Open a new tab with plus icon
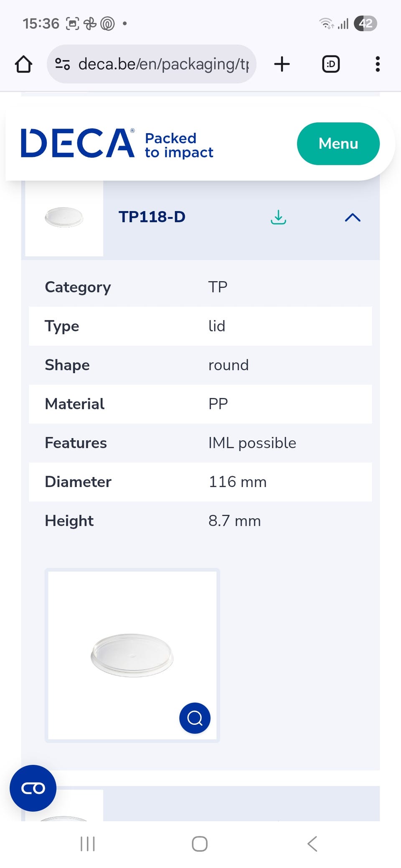This screenshot has height=868, width=401. coord(282,64)
